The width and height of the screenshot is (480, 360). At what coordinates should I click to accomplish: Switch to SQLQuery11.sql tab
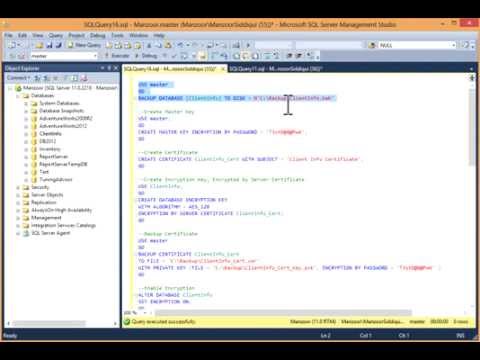(x=276, y=69)
